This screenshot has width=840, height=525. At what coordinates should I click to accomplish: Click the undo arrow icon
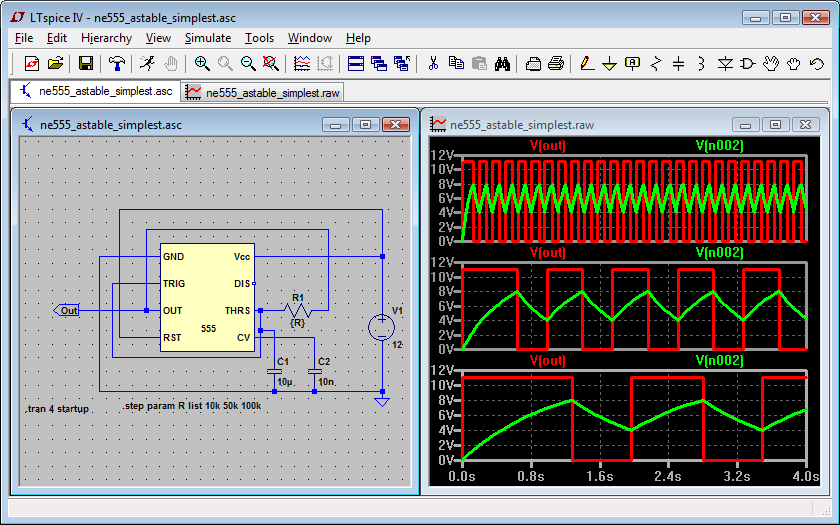[817, 64]
